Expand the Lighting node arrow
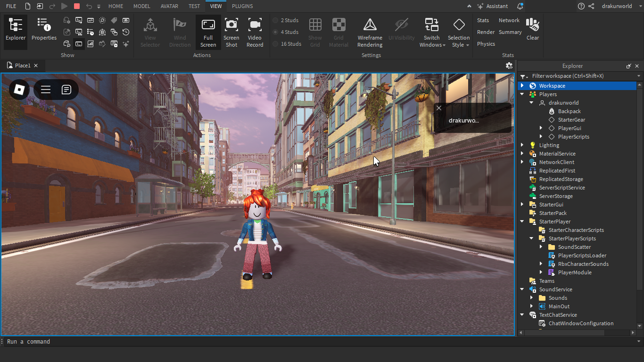Viewport: 644px width, 362px height. (522, 145)
